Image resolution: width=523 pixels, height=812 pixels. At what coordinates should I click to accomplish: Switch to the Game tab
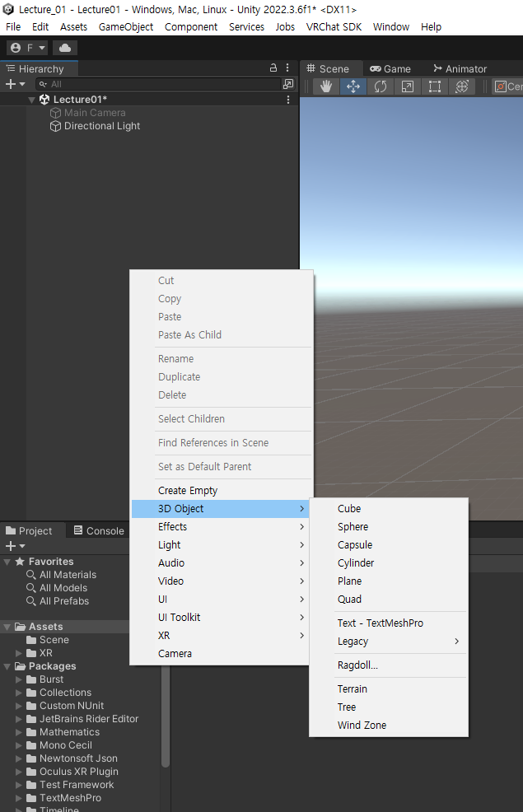pyautogui.click(x=390, y=69)
